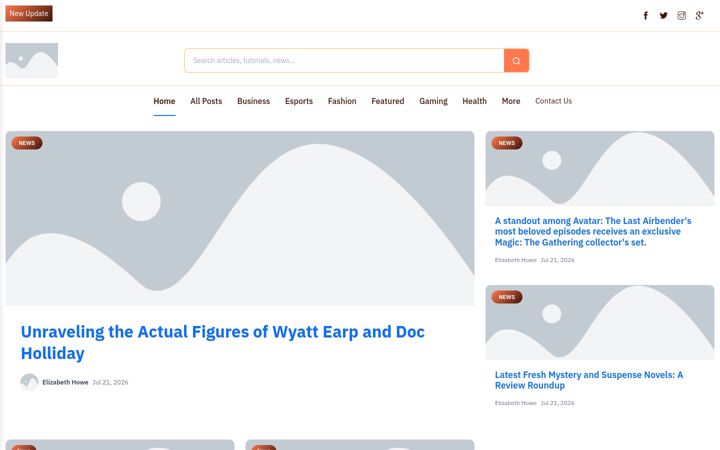The height and width of the screenshot is (450, 720).
Task: Go to the Home menu item
Action: (x=164, y=101)
